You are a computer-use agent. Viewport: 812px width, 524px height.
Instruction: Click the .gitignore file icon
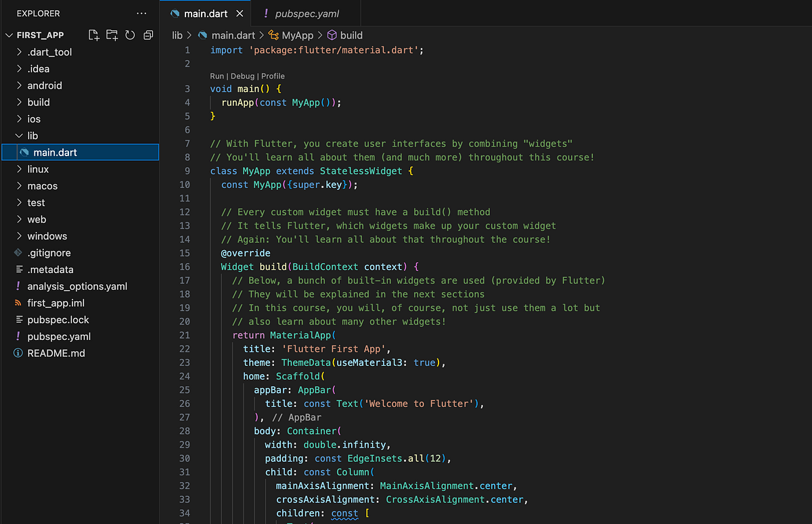point(18,252)
